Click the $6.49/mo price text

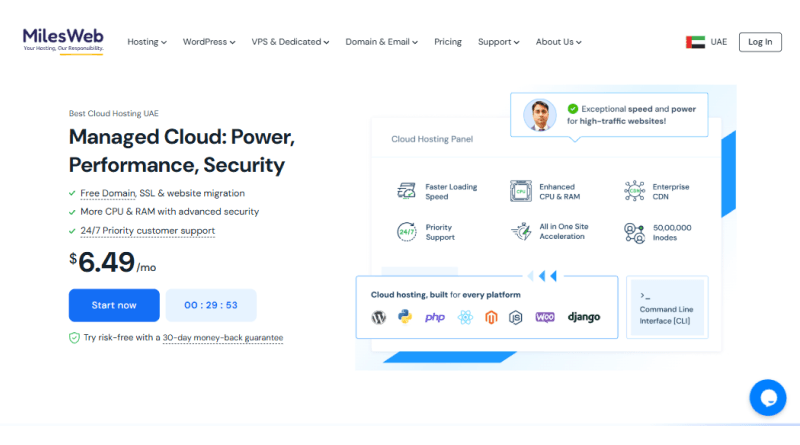[x=113, y=262]
